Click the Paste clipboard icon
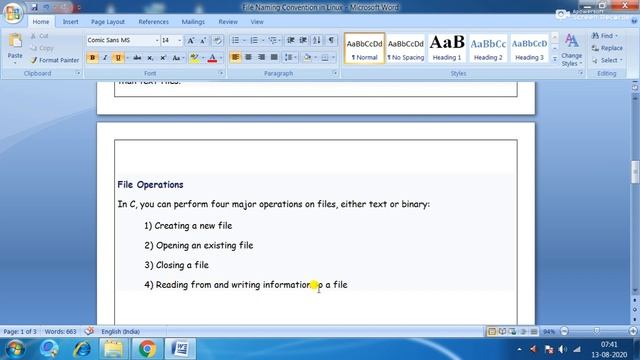 [x=15, y=41]
